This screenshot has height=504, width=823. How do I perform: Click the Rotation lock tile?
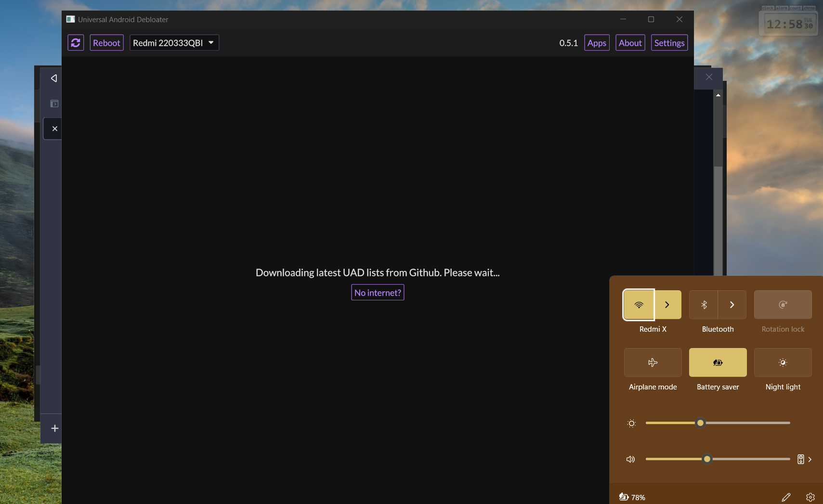(783, 305)
